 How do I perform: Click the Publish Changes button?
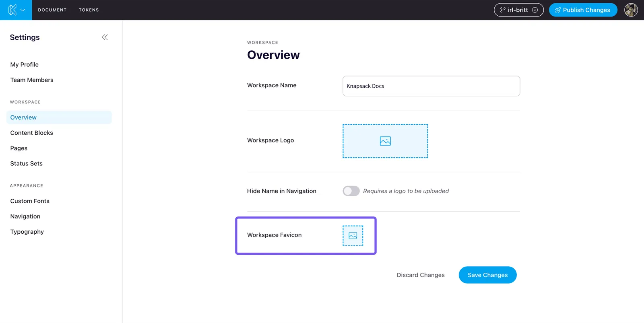(583, 10)
